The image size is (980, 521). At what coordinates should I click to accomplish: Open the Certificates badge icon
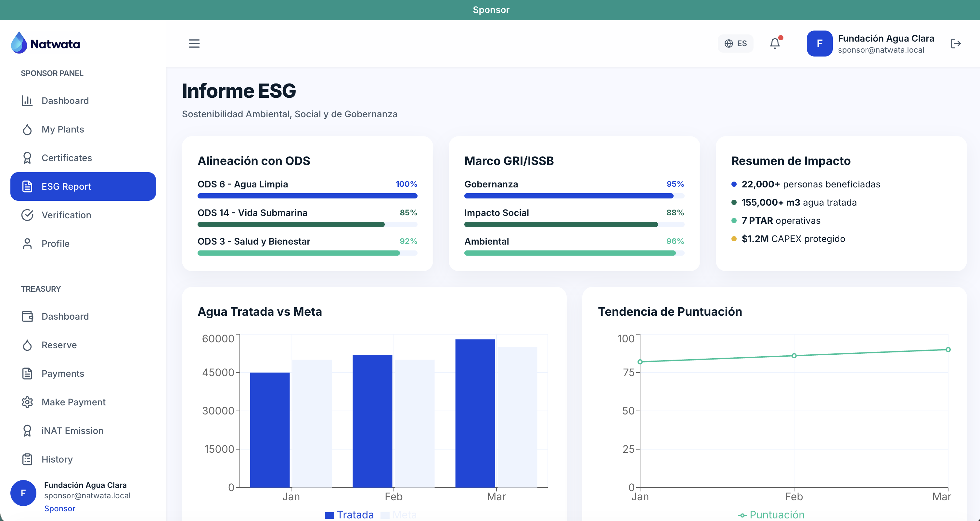(x=27, y=158)
